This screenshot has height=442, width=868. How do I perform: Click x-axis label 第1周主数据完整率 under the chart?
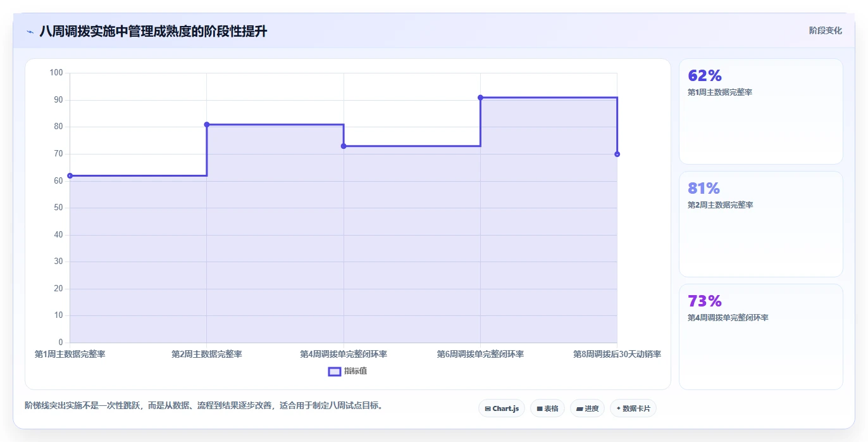click(70, 354)
